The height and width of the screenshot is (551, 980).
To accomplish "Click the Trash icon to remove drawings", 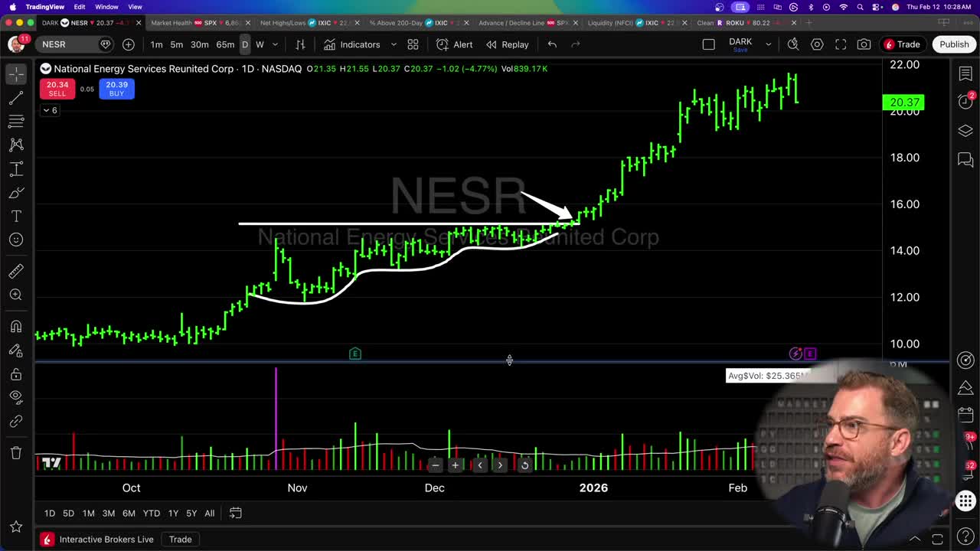I will [x=16, y=452].
